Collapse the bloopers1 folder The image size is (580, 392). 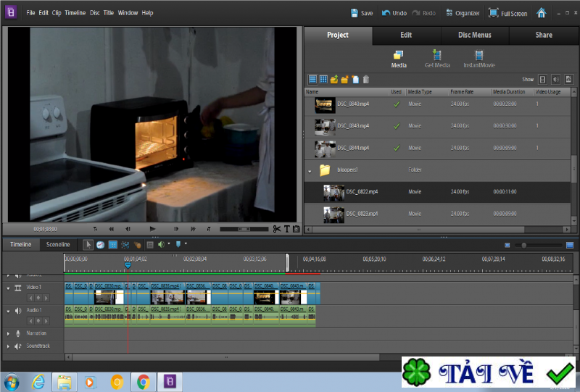pyautogui.click(x=310, y=171)
